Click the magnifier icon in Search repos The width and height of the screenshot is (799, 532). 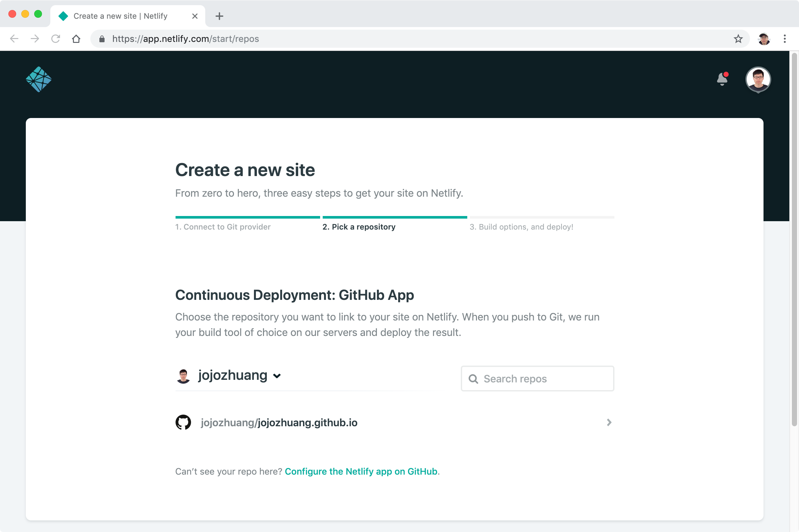(473, 379)
